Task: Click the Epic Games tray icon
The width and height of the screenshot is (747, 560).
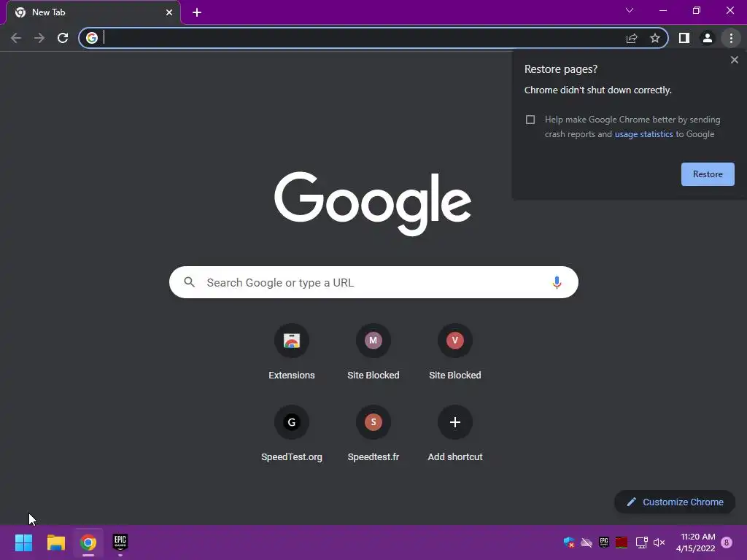Action: point(604,542)
